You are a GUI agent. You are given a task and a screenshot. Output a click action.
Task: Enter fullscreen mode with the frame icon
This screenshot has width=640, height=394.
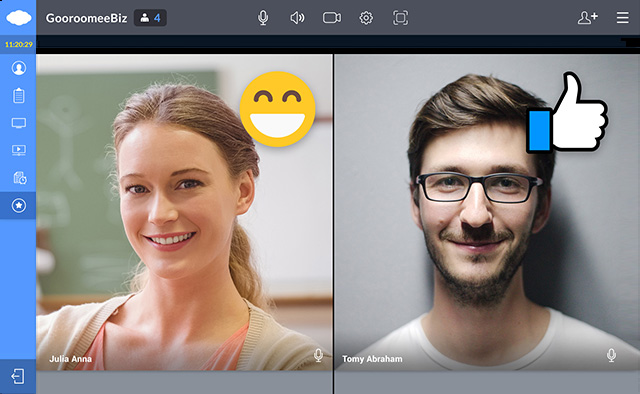point(400,18)
